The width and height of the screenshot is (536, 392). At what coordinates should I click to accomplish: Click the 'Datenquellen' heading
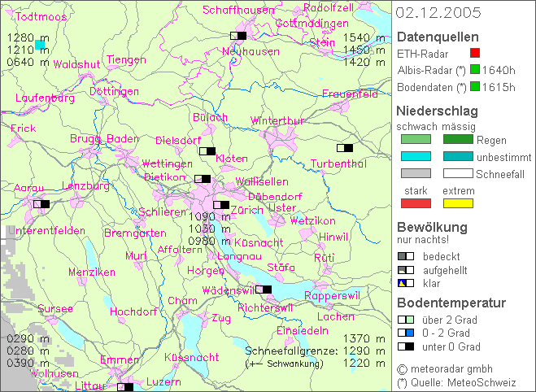[438, 37]
